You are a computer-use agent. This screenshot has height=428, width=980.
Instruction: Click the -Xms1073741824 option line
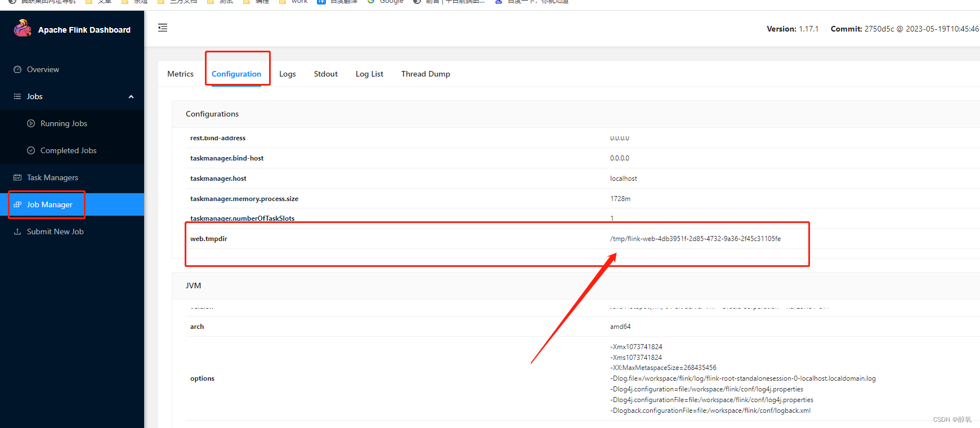click(x=636, y=358)
